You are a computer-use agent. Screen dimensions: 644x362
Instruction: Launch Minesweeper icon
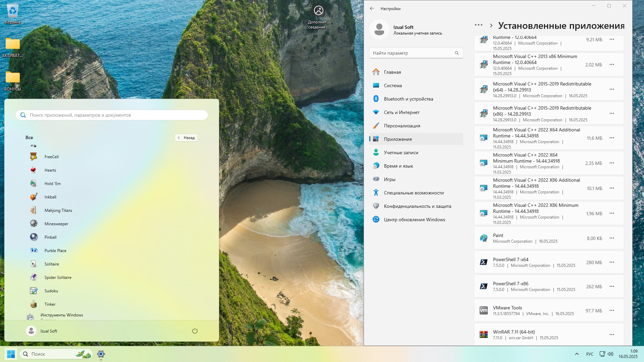click(x=34, y=224)
